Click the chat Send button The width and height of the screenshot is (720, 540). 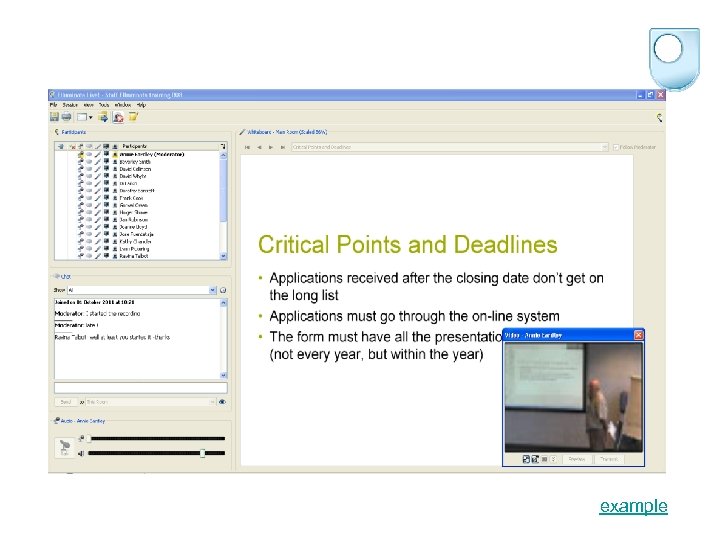(66, 402)
